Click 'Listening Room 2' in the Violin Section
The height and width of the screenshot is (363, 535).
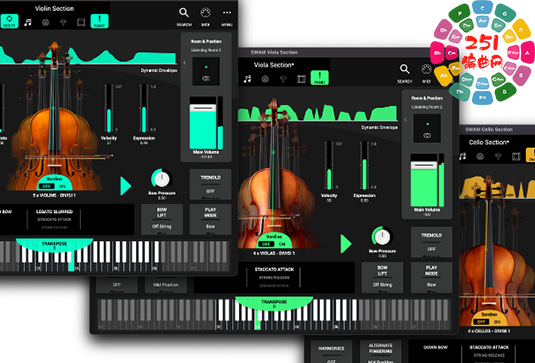206,50
